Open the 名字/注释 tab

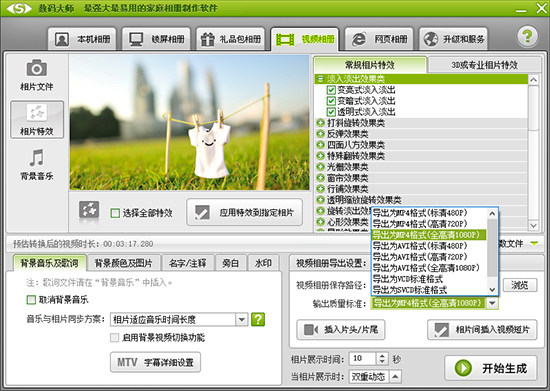click(188, 263)
